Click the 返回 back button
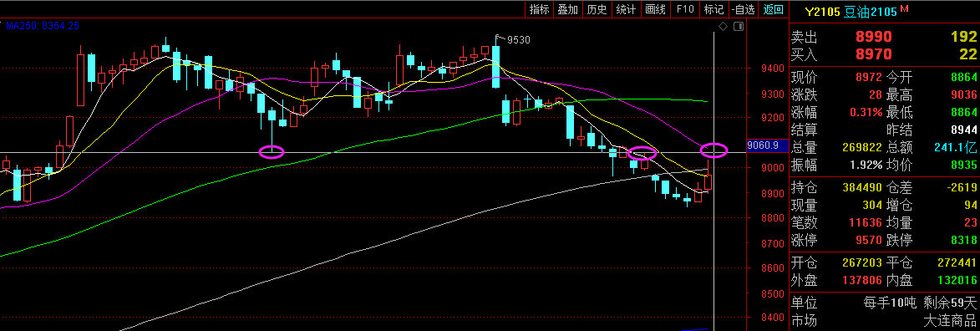 [773, 9]
